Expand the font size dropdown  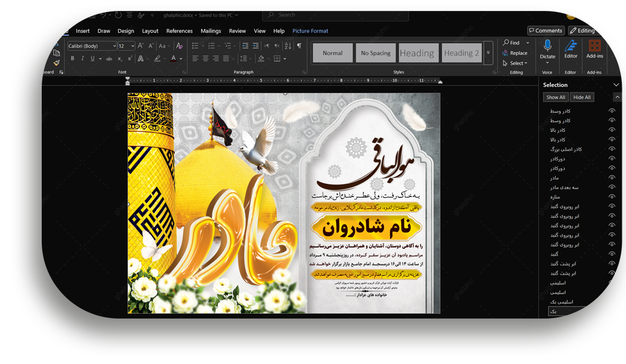click(132, 46)
